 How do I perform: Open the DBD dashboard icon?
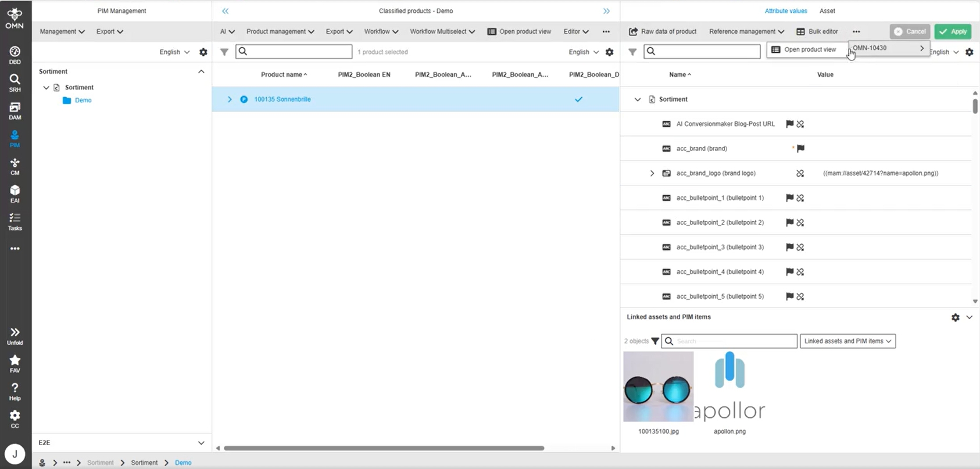tap(15, 55)
